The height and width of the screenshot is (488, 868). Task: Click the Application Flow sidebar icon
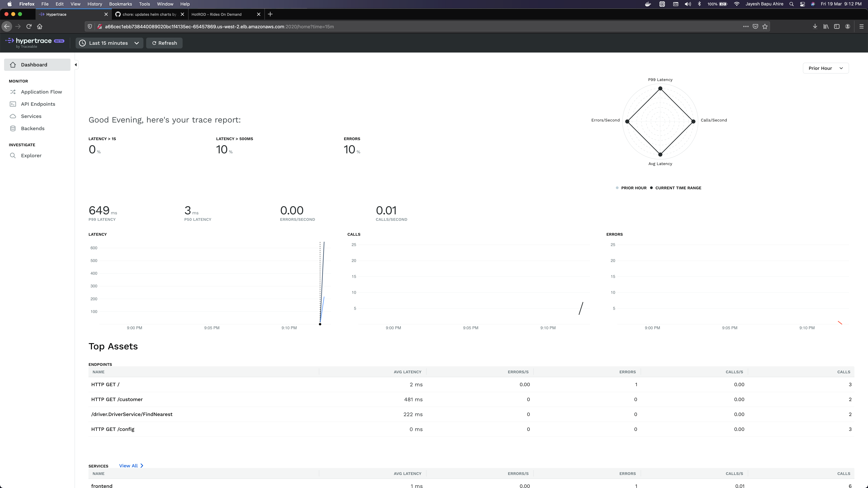(13, 92)
